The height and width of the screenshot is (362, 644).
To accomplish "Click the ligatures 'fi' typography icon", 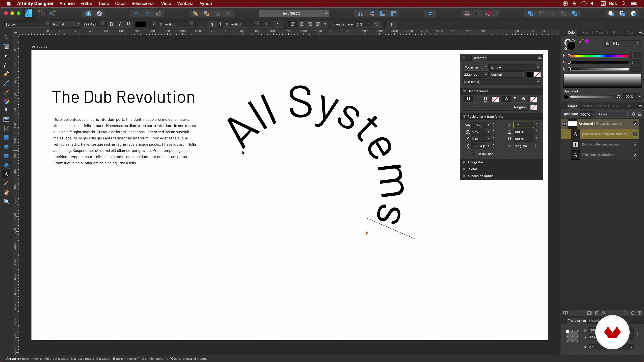I will click(392, 24).
